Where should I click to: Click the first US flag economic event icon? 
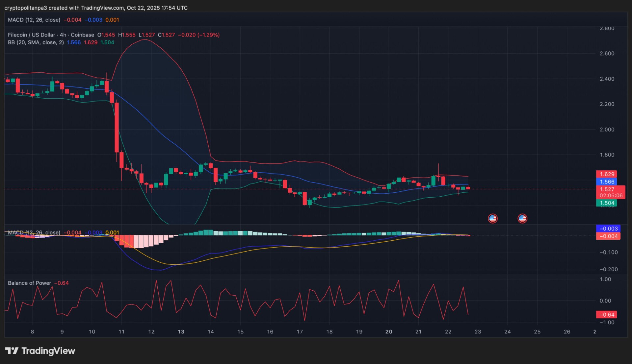pyautogui.click(x=492, y=218)
